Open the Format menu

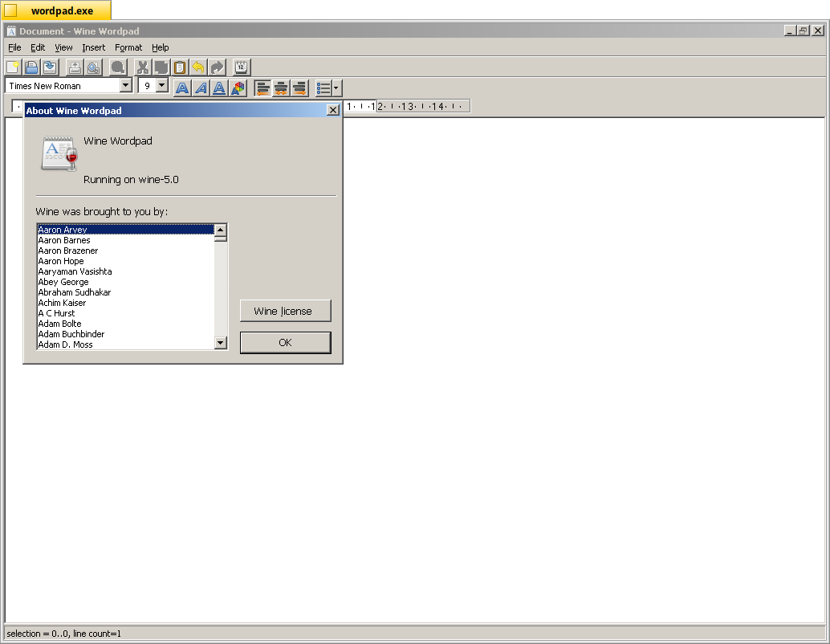point(128,47)
